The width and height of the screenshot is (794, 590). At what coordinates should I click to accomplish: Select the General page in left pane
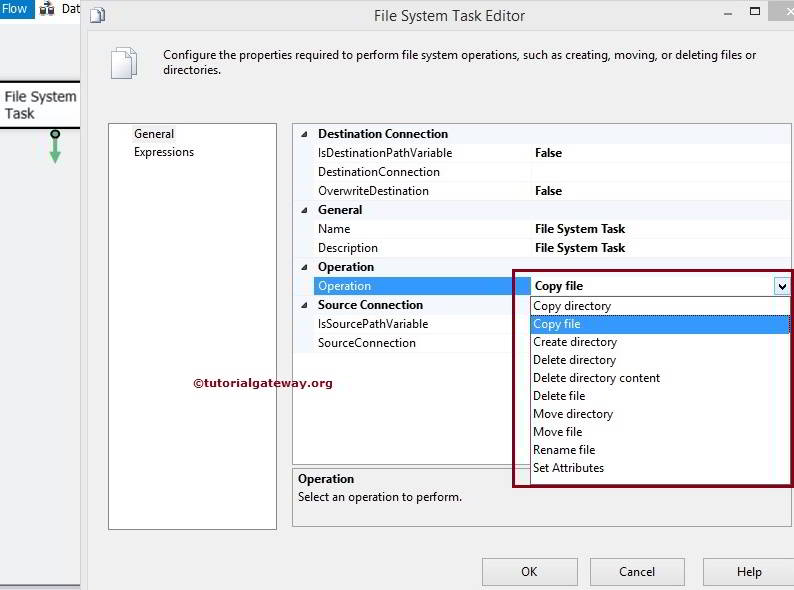pos(154,134)
